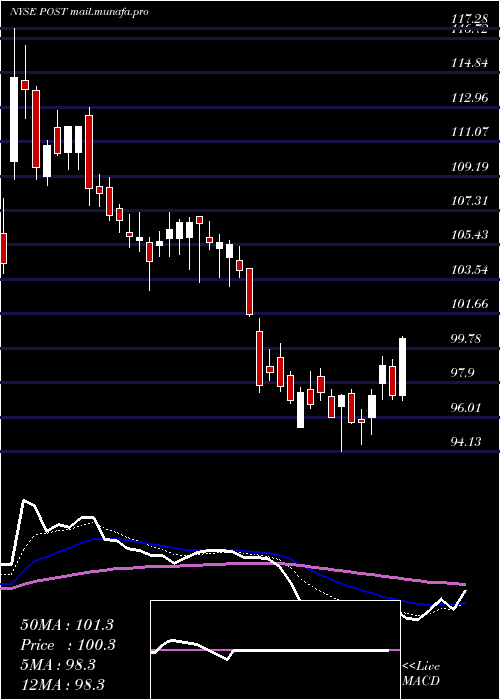Click the 111.07 price axis label
The image size is (500, 700).
tap(469, 132)
